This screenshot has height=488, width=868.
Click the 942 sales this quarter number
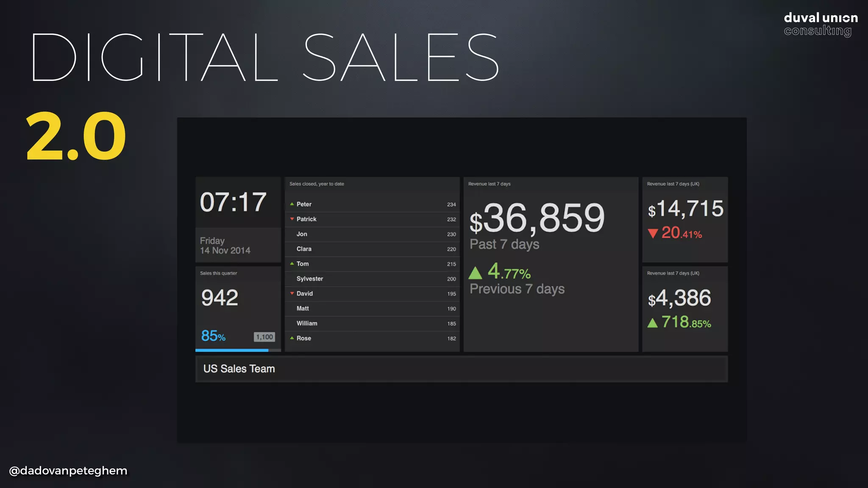pos(220,298)
